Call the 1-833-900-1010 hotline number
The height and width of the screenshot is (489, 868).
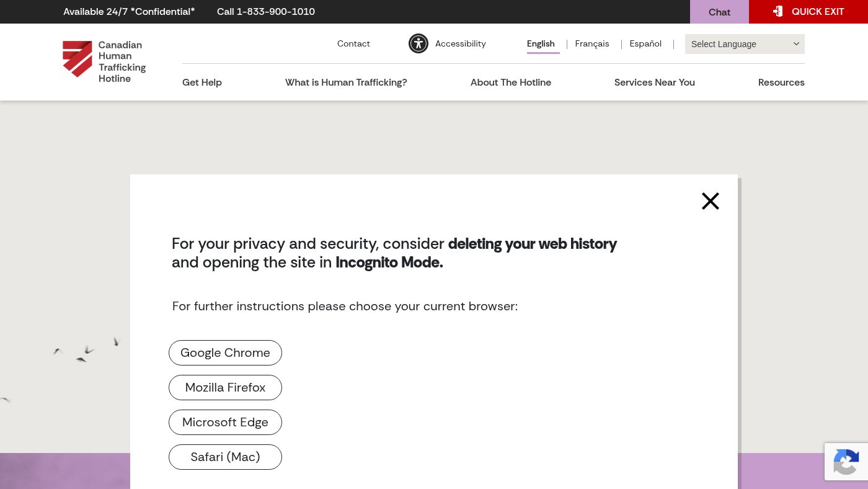coord(266,11)
